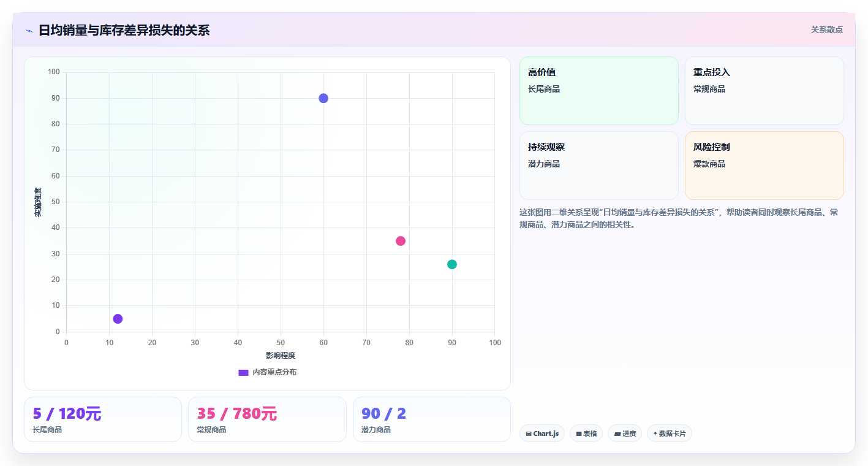Click the pink scatter point at x=78
This screenshot has height=466, width=868.
coord(401,241)
